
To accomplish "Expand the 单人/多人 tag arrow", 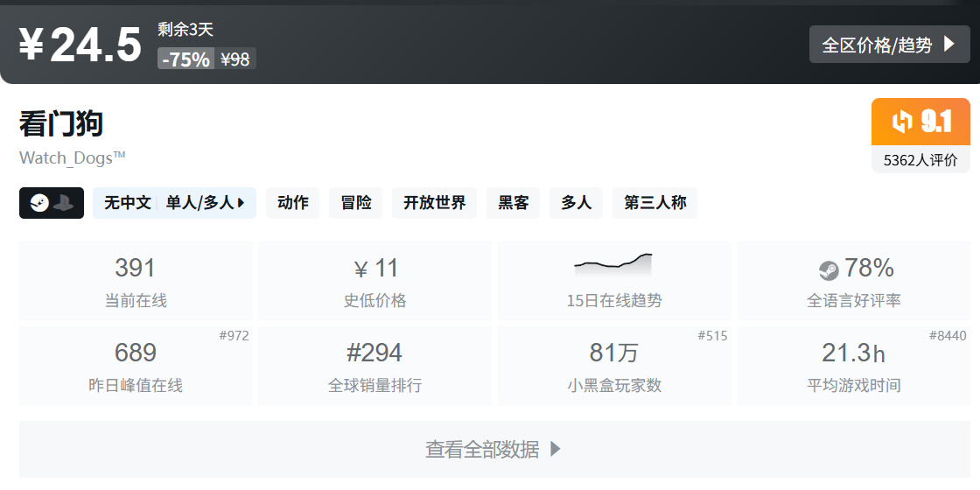I will [x=241, y=203].
